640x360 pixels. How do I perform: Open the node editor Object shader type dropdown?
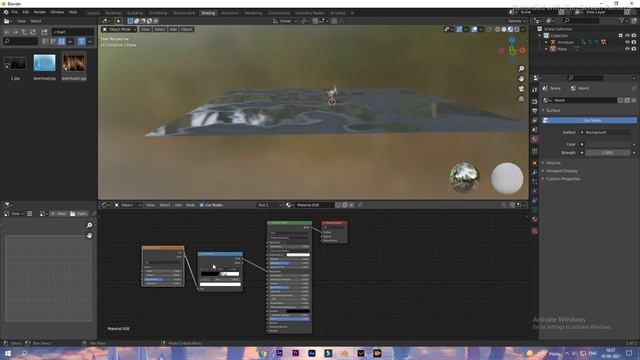tap(127, 205)
